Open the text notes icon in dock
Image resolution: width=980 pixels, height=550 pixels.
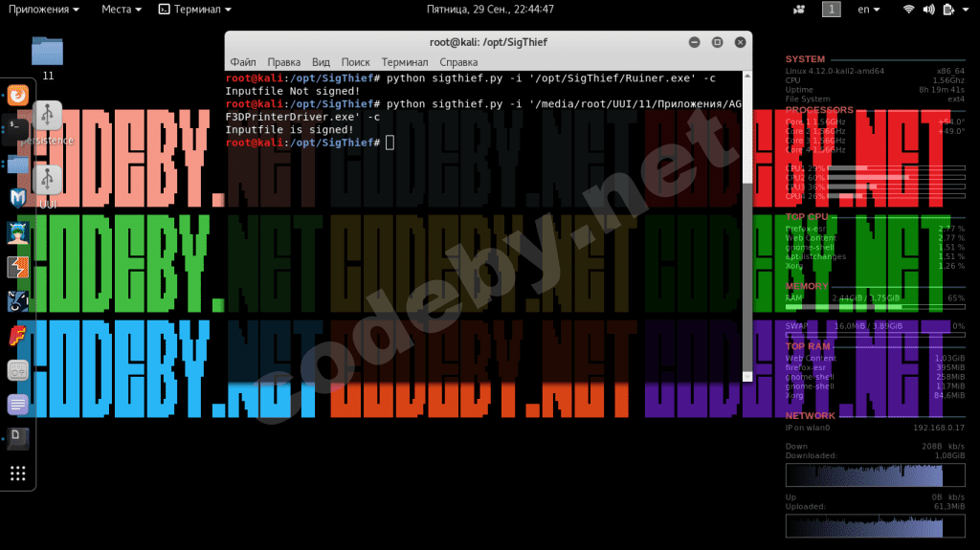coord(17,405)
